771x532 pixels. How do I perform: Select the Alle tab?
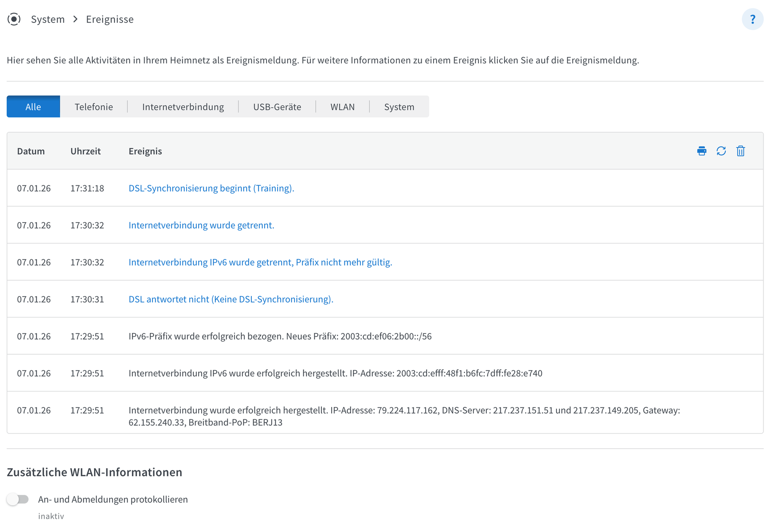(33, 107)
